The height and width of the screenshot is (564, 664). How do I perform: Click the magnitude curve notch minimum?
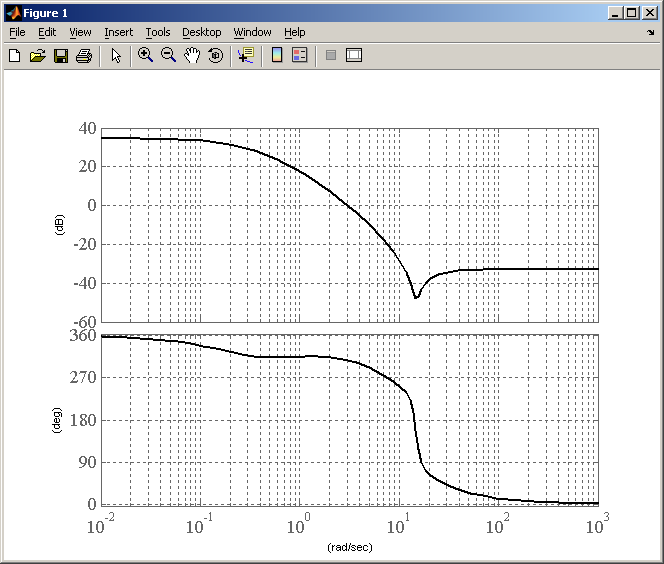pos(416,297)
